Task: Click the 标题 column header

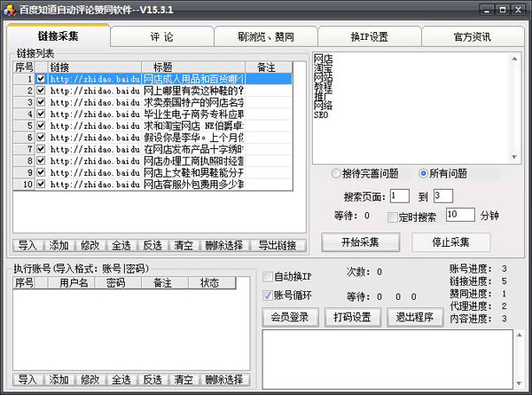Action: click(x=193, y=67)
